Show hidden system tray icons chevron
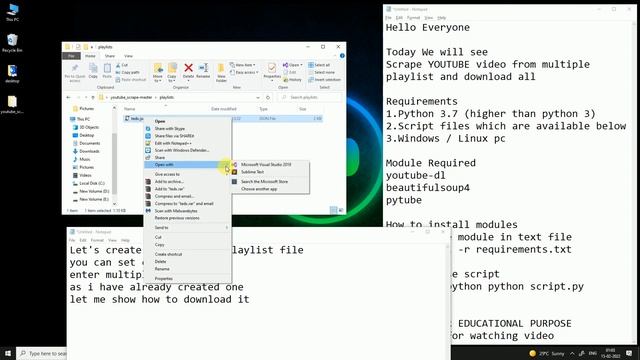This screenshot has width=640, height=360. tap(572, 353)
